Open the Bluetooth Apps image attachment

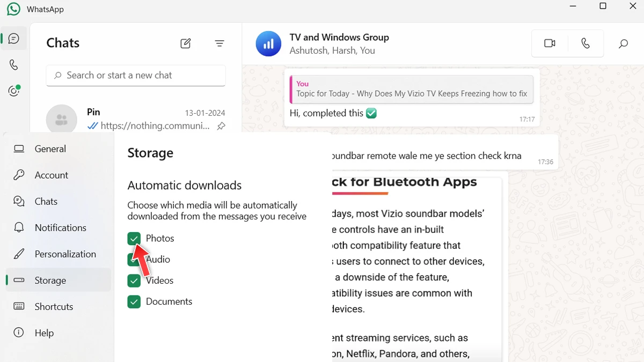coord(417,270)
